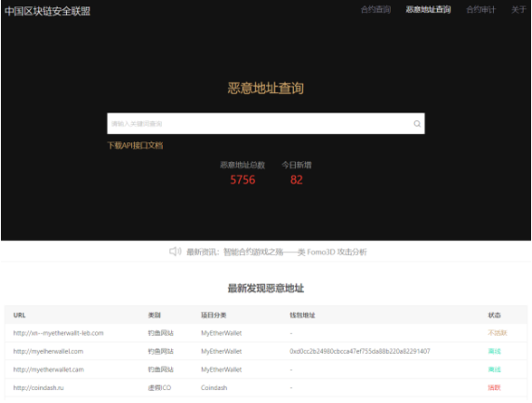Click the 今日新增 count 82
532x403 pixels.
tap(296, 180)
